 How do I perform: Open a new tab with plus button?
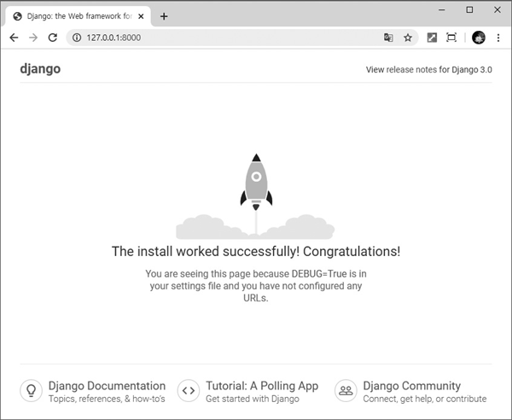pyautogui.click(x=164, y=16)
